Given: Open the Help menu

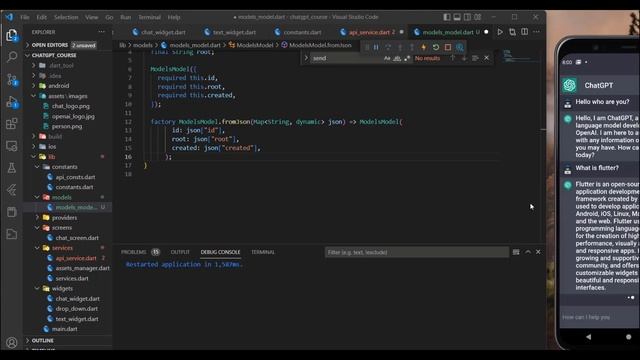Looking at the screenshot, I should coord(174,17).
